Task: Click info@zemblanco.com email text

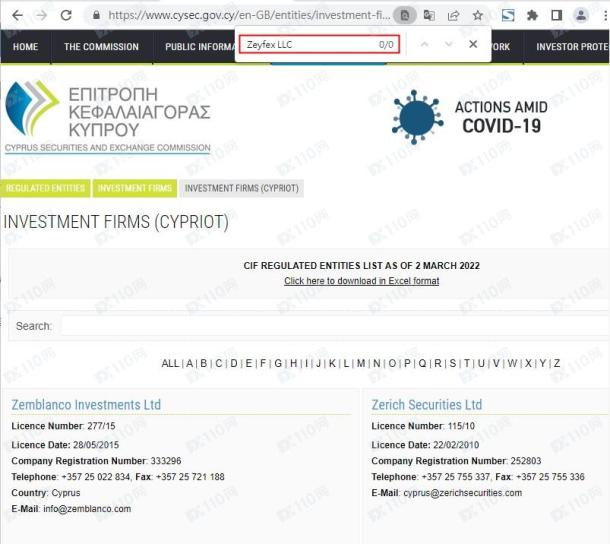Action: click(87, 509)
